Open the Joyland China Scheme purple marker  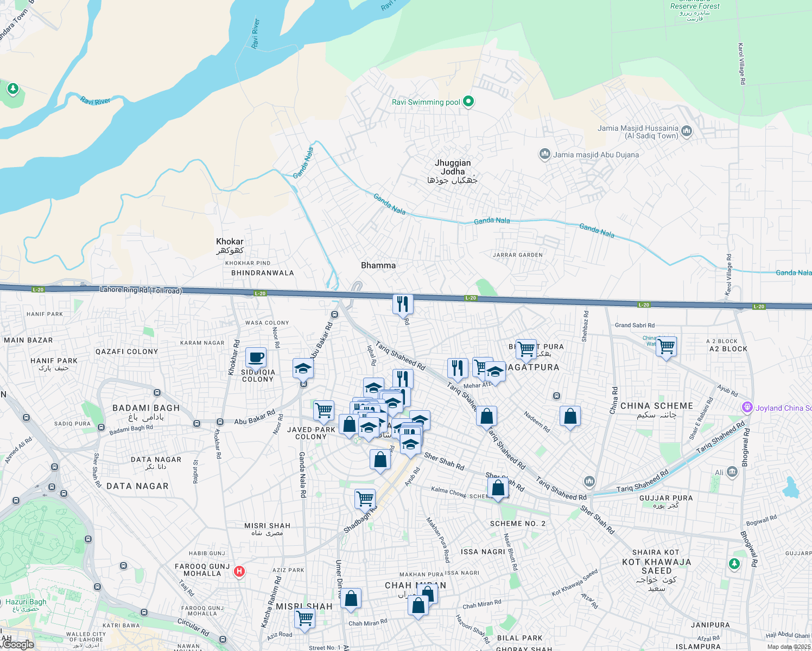click(747, 407)
